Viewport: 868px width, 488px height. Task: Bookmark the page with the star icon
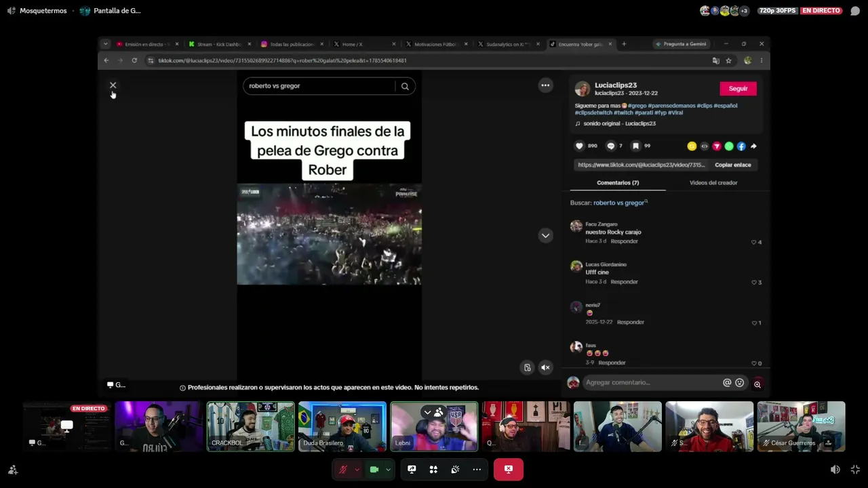tap(728, 60)
